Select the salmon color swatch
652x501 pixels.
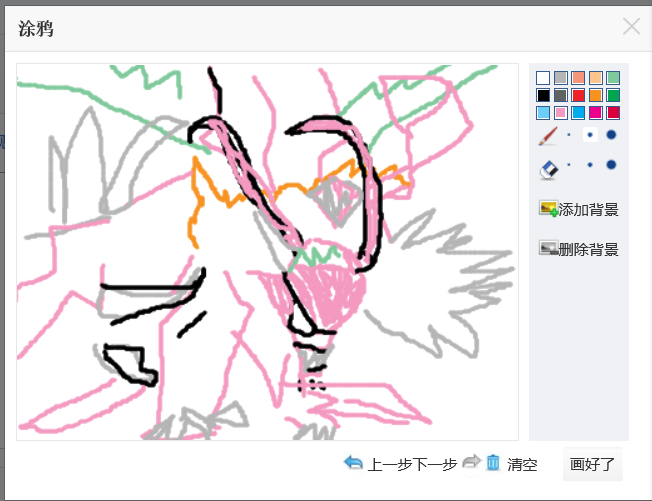[578, 78]
